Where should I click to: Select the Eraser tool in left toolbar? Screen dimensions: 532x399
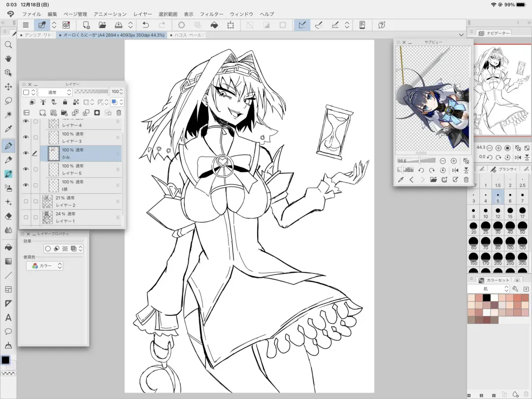8,216
